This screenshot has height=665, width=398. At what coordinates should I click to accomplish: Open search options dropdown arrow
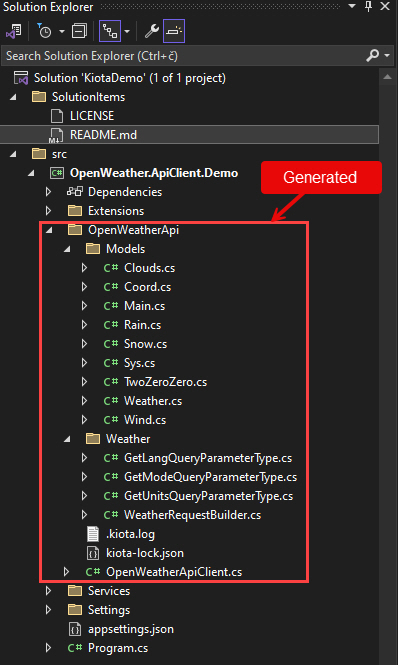tap(387, 56)
